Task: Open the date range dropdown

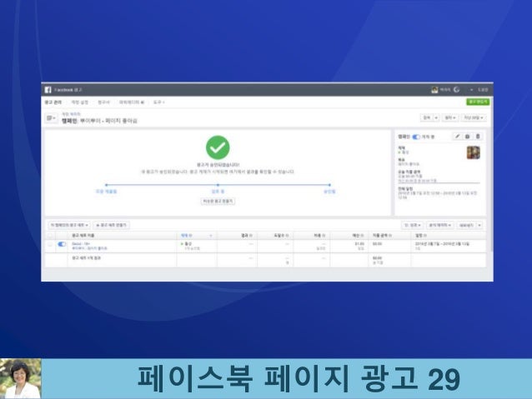Action: click(x=474, y=117)
